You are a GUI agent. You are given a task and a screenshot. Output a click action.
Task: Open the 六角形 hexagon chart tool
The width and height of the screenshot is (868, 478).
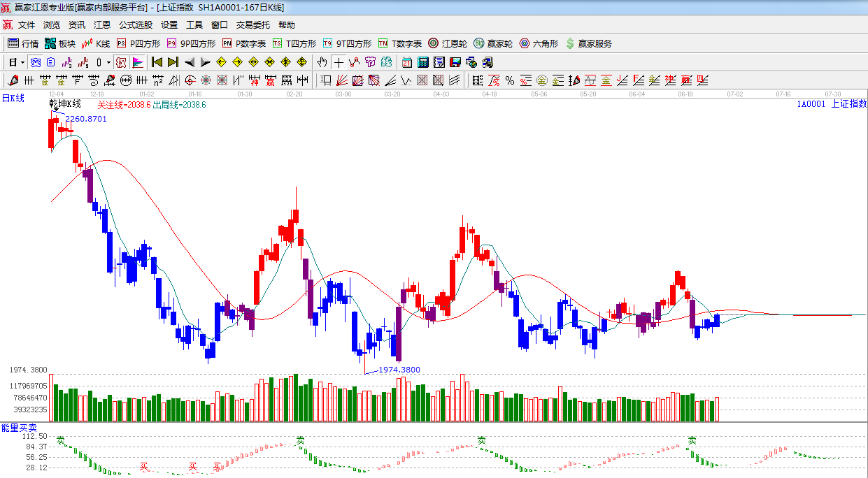click(x=539, y=43)
